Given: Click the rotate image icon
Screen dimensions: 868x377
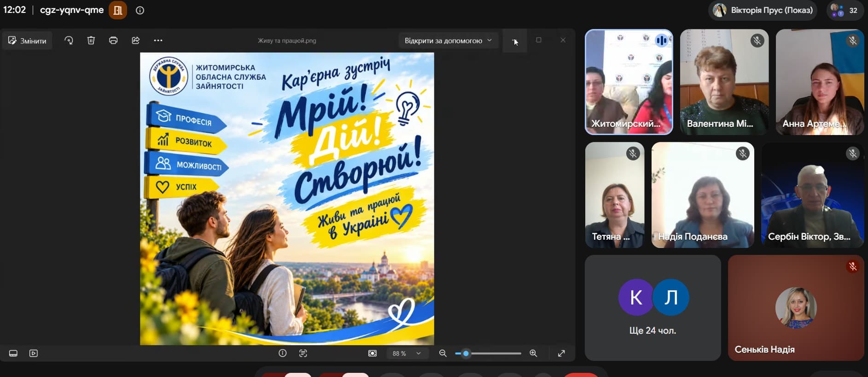Looking at the screenshot, I should tap(69, 41).
